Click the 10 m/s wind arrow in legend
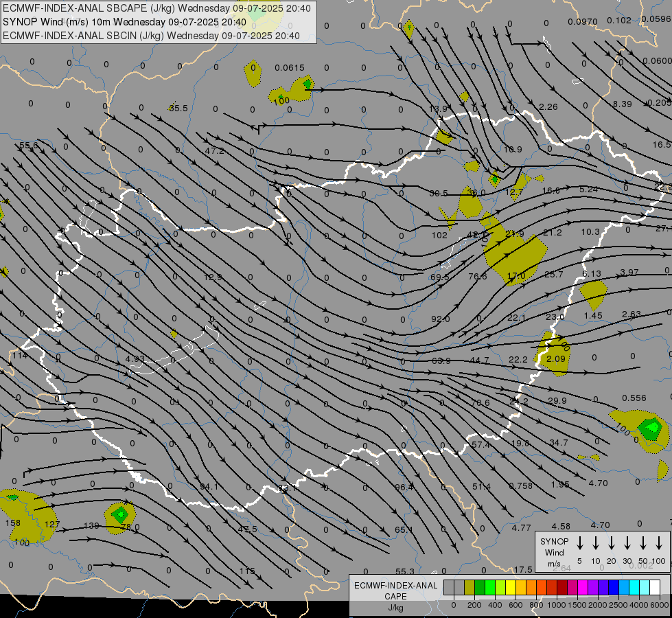Screen dimensions: 672x618 point(595,542)
